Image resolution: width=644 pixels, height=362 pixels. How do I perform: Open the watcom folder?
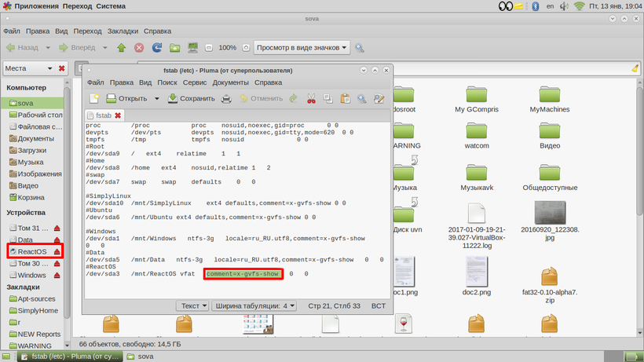[x=477, y=136]
